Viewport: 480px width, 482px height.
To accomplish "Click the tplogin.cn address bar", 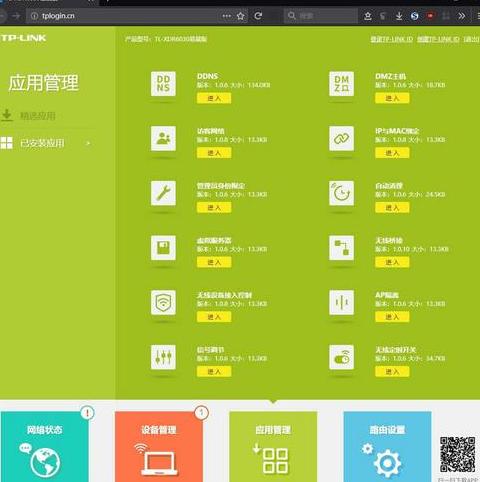I will 123,16.
